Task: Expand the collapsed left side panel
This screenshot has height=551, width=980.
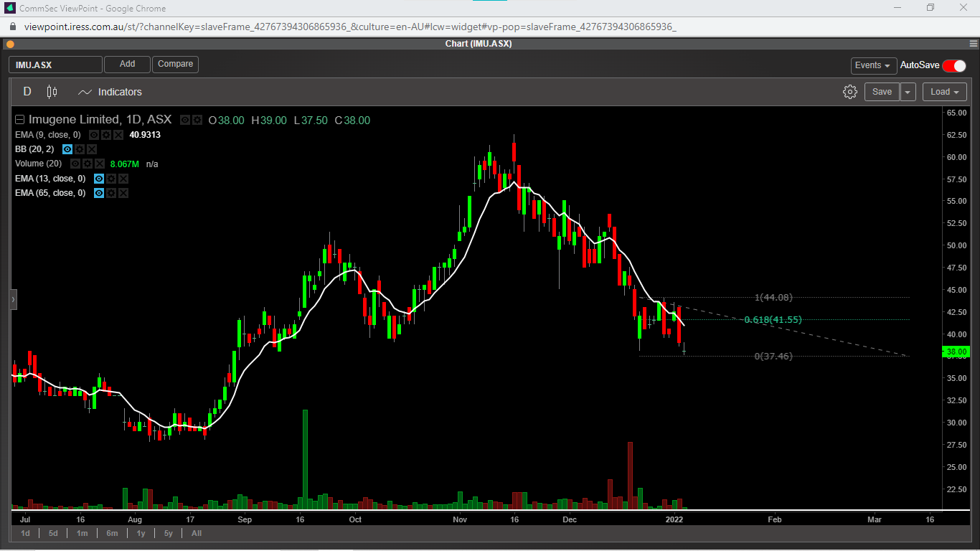Action: tap(13, 299)
